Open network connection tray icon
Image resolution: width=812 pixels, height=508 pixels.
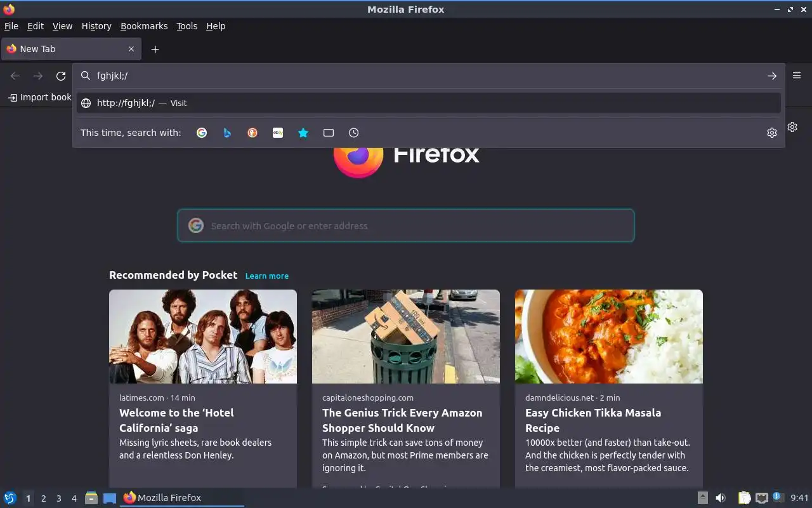tap(762, 498)
